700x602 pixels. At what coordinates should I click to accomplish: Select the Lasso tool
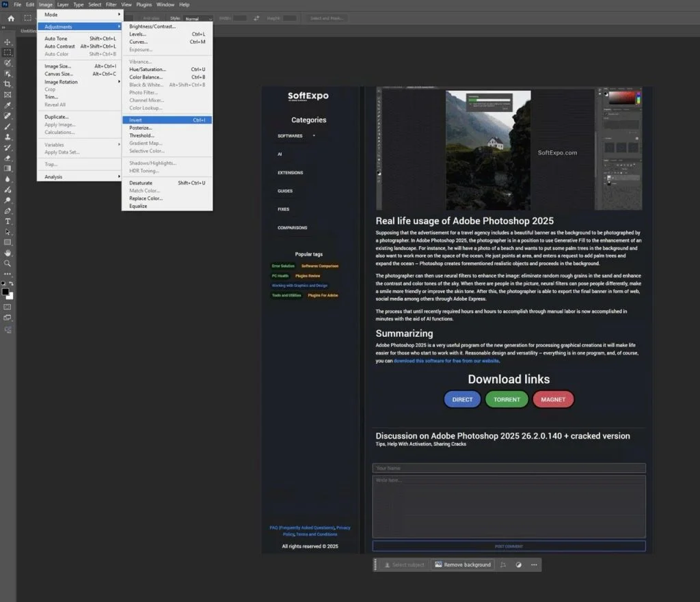point(7,63)
